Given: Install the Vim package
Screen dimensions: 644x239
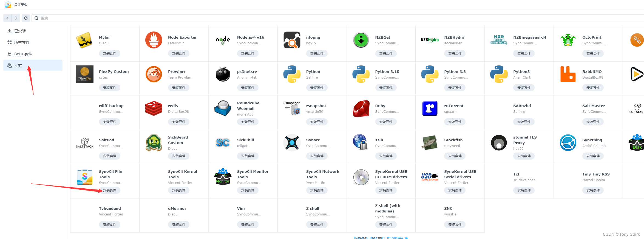Looking at the screenshot, I should click(248, 224).
